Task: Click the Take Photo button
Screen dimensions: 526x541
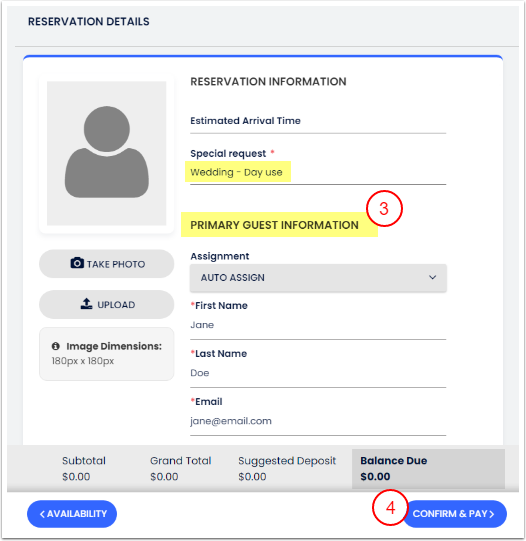Action: [107, 264]
